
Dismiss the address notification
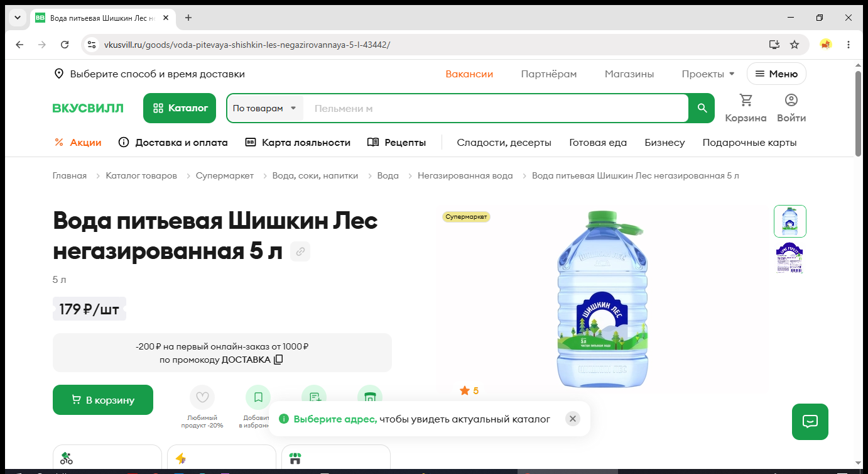pos(572,419)
